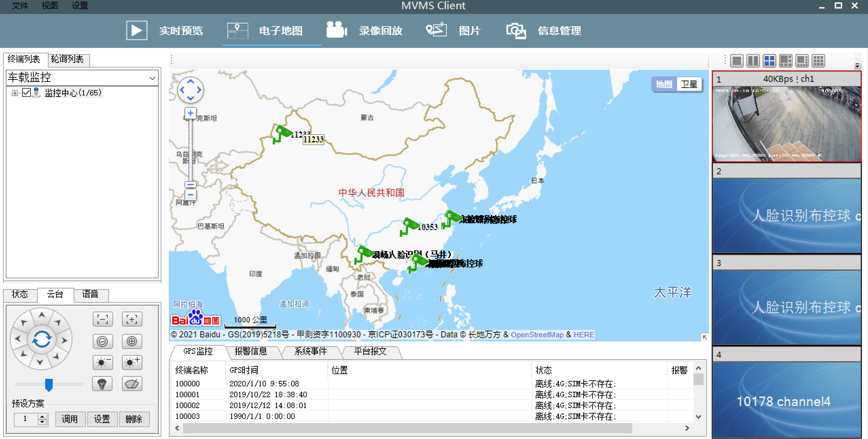The image size is (868, 439).
Task: Click the PTZ light bulb icon
Action: (x=102, y=384)
